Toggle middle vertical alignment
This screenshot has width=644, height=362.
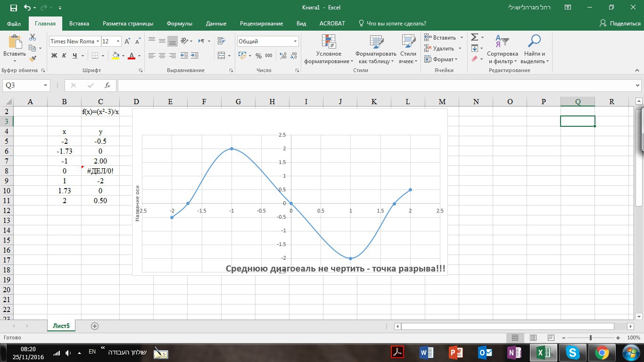click(162, 41)
